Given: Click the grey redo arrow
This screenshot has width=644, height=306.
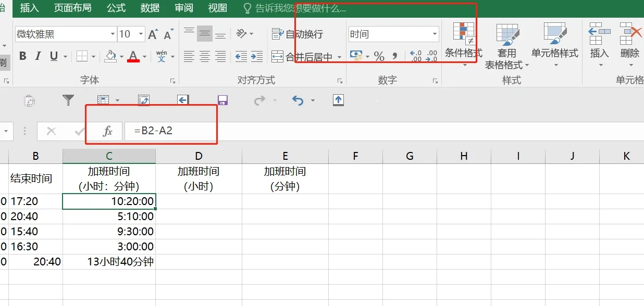Looking at the screenshot, I should click(x=259, y=100).
